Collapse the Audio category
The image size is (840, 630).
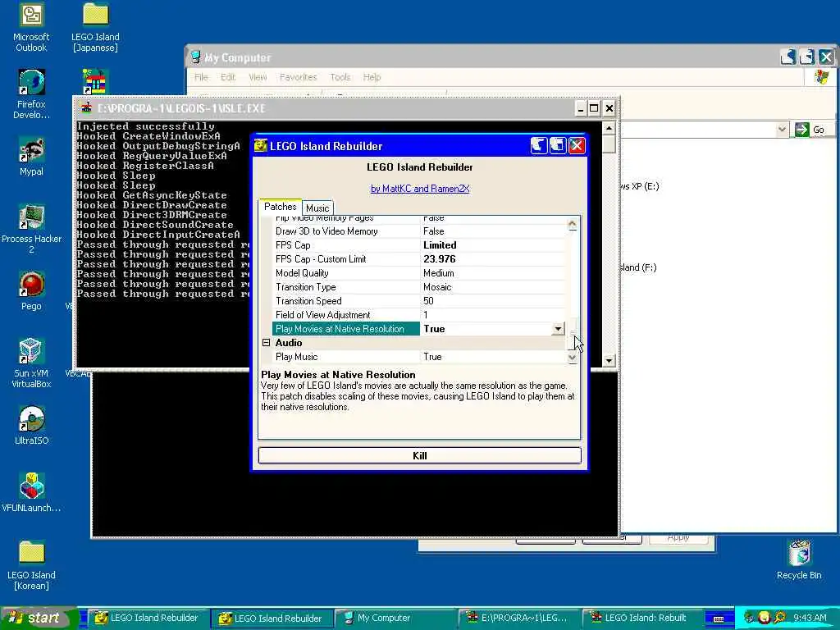coord(267,342)
